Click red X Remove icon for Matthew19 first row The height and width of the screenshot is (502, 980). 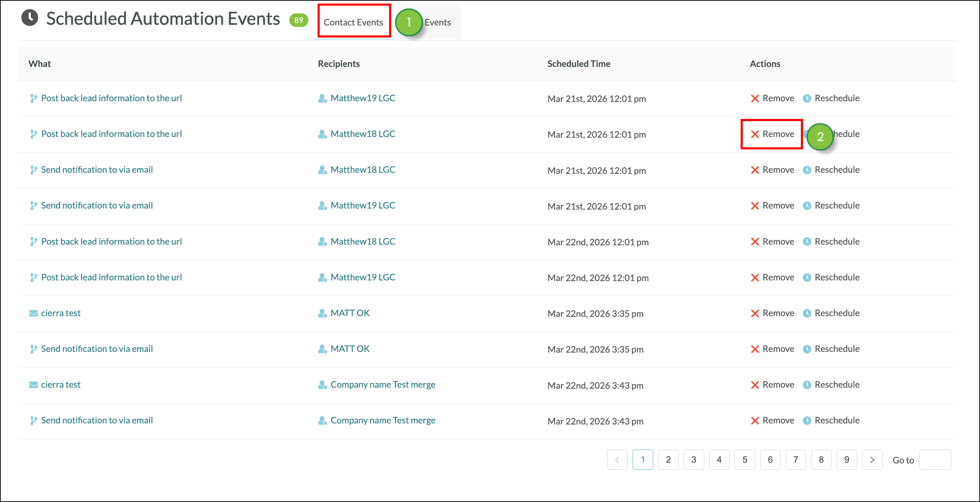[755, 98]
